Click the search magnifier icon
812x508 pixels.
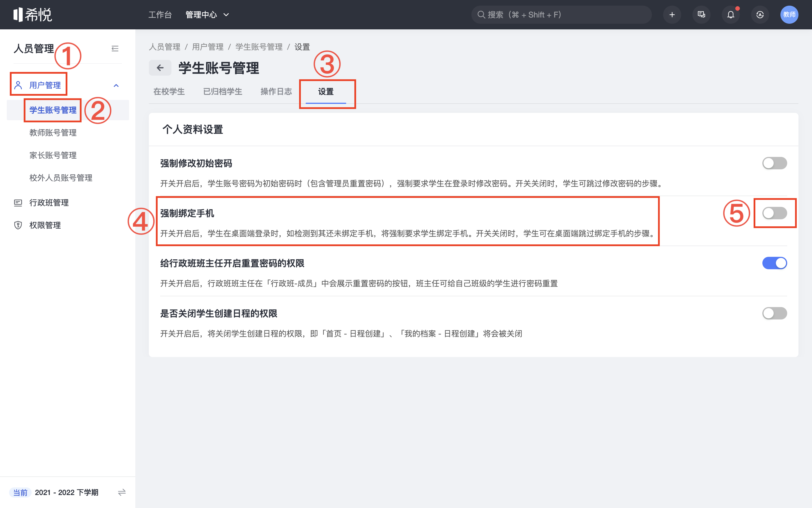pos(481,14)
